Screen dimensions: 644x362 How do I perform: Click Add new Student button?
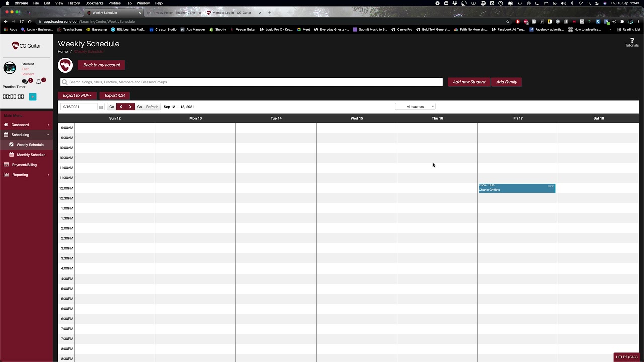(x=469, y=82)
